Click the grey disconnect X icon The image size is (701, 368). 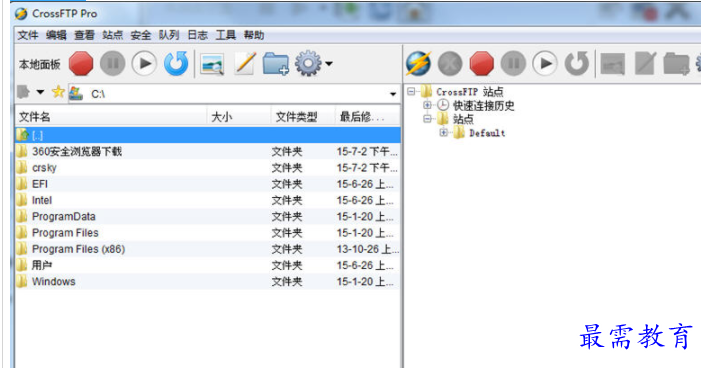pos(450,63)
